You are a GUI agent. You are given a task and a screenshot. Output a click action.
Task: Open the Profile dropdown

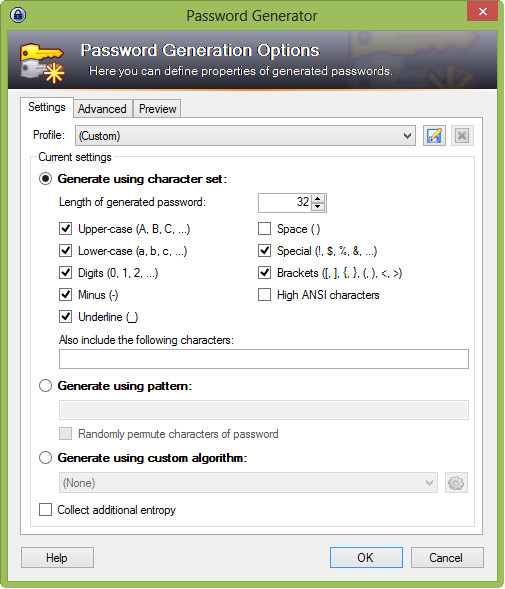tap(245, 136)
